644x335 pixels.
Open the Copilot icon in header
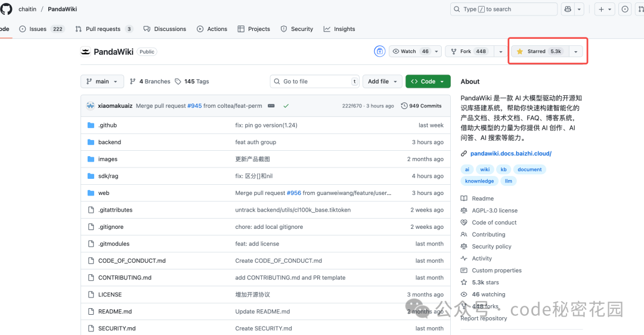(568, 9)
